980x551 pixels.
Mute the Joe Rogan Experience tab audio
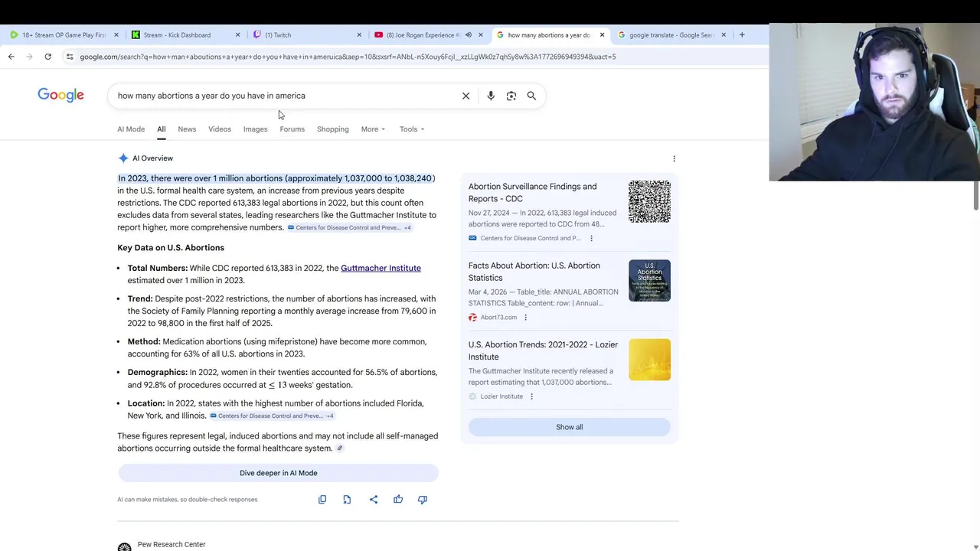click(469, 34)
